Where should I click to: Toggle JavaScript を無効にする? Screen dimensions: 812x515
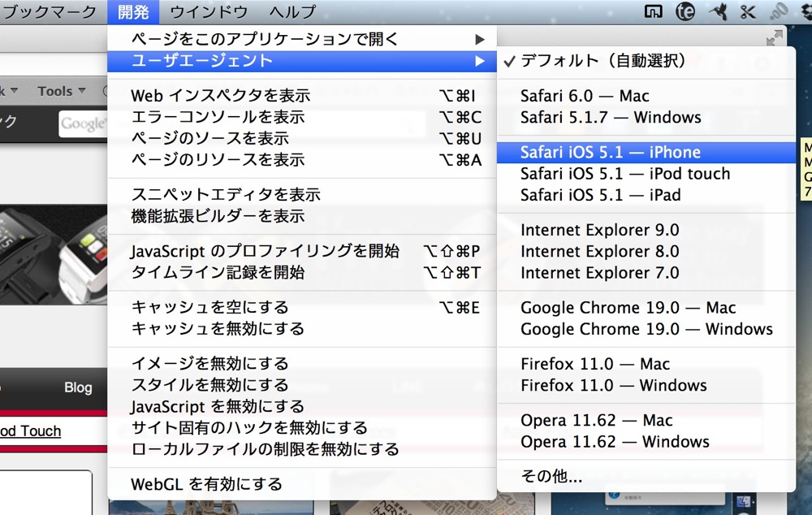302,406
